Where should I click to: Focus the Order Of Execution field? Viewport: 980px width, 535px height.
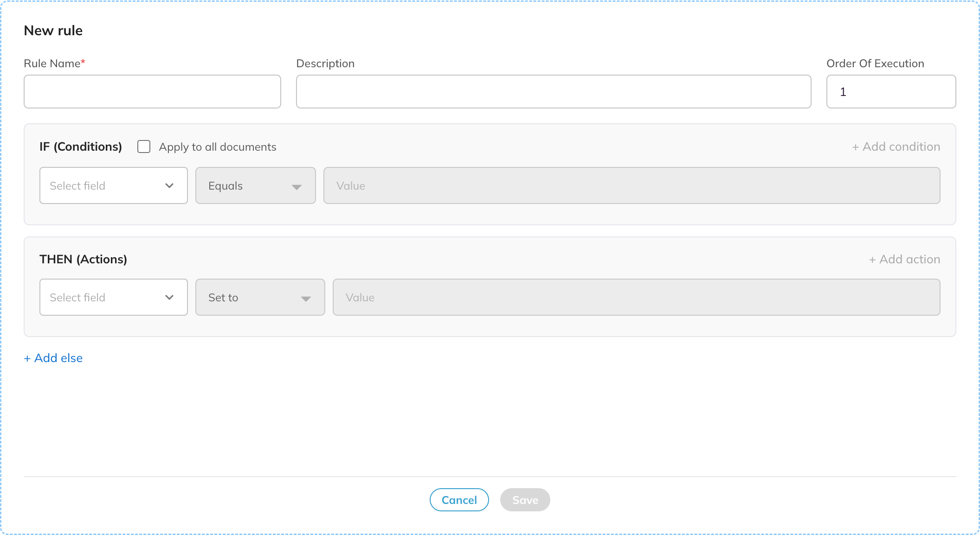[891, 92]
